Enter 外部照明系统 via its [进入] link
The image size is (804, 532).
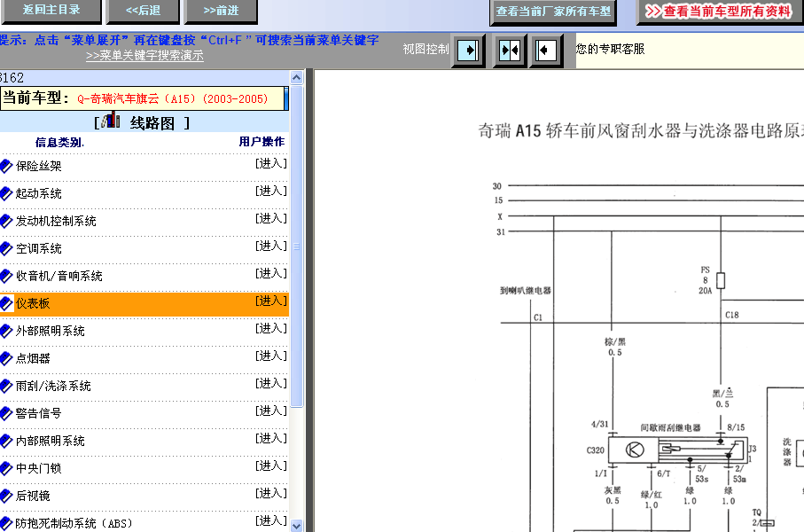pos(271,328)
